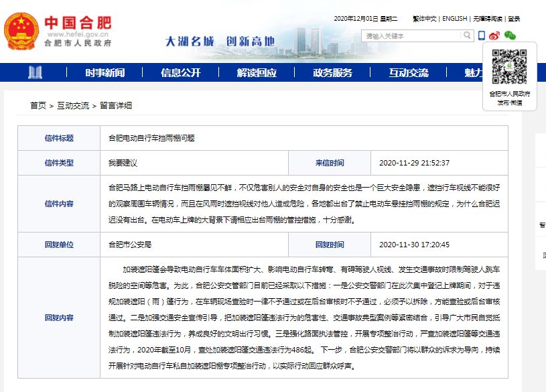Click the 合肥市人民政府 发布·微信 caption
546x392 pixels.
pos(510,98)
